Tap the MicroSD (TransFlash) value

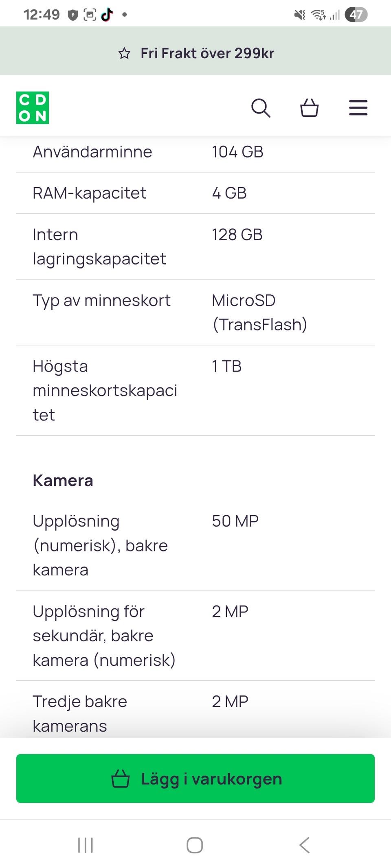pyautogui.click(x=259, y=312)
